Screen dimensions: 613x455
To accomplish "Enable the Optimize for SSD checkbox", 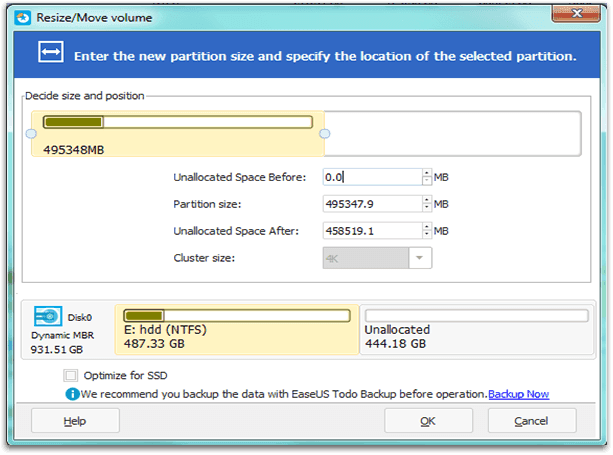I will point(71,376).
